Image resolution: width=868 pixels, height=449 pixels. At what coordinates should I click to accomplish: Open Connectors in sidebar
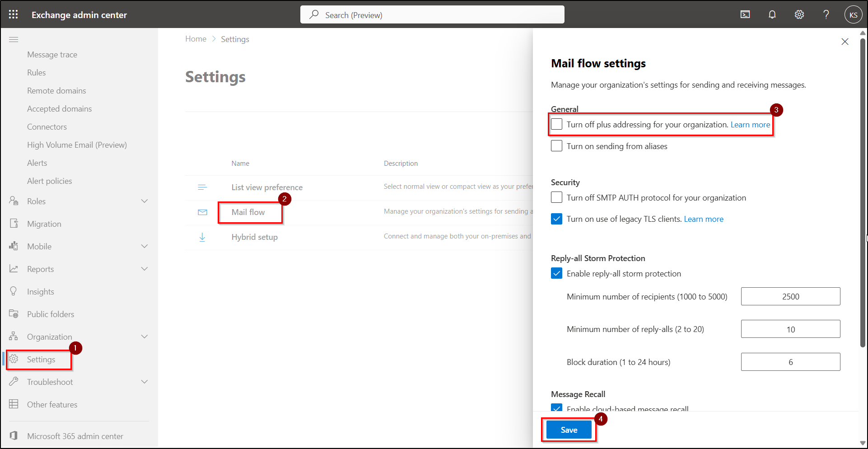coord(47,127)
